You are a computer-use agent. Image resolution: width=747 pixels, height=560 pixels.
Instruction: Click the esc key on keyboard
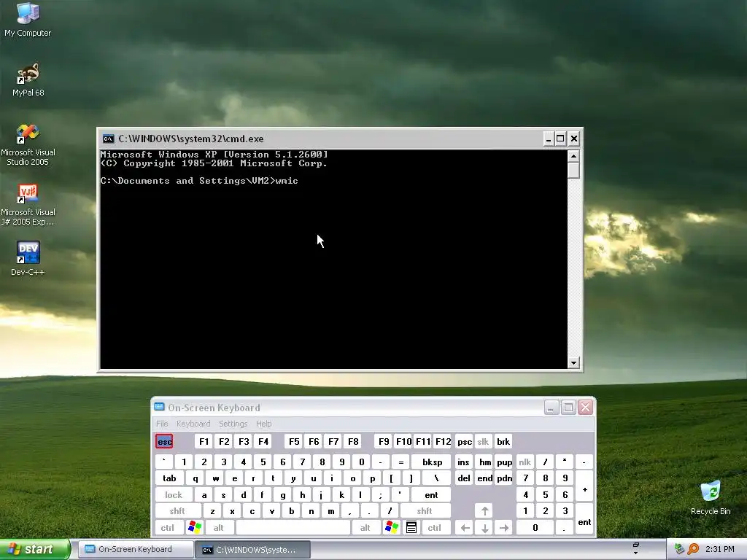pyautogui.click(x=164, y=441)
